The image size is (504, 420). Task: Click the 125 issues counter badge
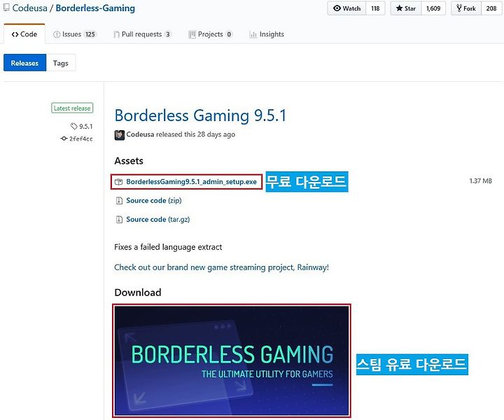90,34
